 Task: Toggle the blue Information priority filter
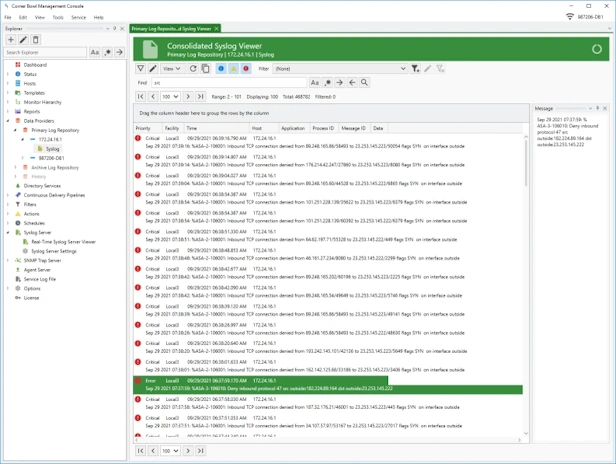coord(221,68)
